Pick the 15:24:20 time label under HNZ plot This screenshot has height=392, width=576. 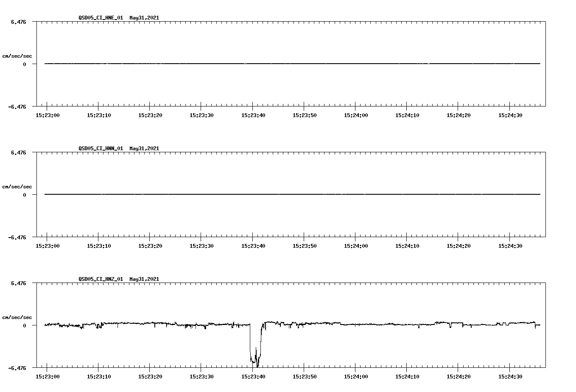[x=458, y=376]
